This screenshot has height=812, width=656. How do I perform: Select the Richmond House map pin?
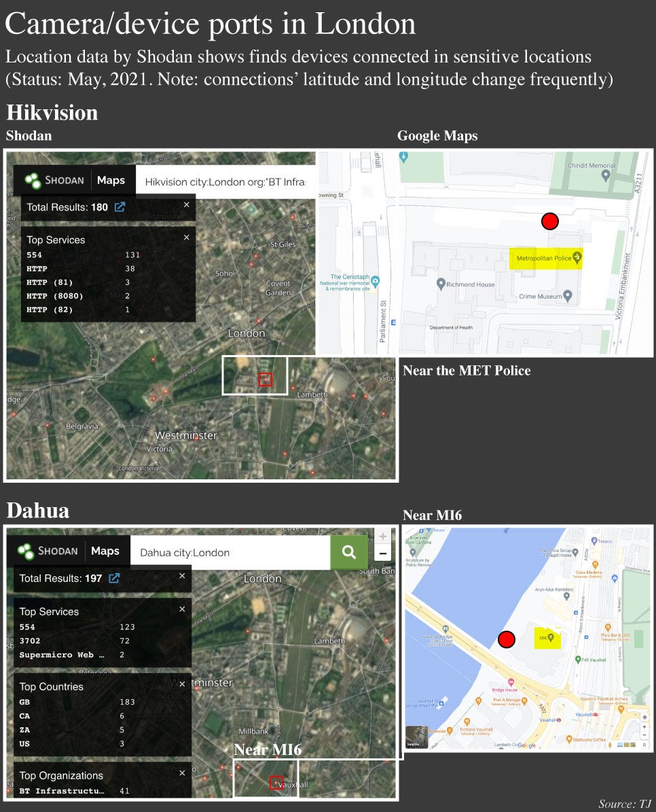pyautogui.click(x=441, y=284)
